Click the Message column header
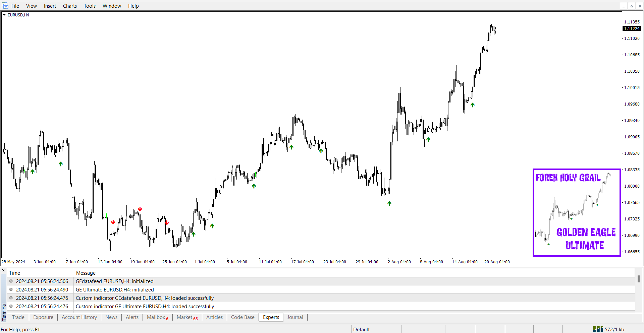This screenshot has width=644, height=333. point(86,273)
